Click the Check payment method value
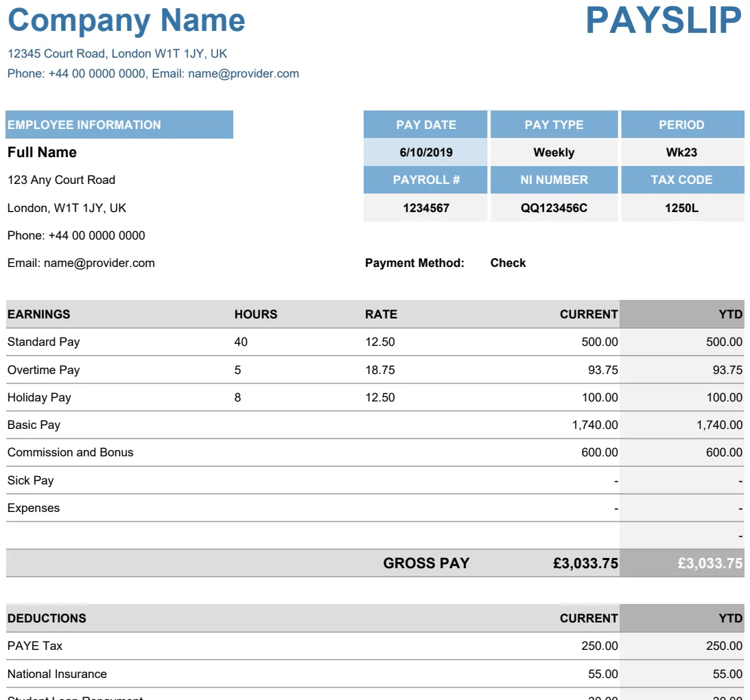Viewport: 750px width, 700px height. [x=508, y=263]
